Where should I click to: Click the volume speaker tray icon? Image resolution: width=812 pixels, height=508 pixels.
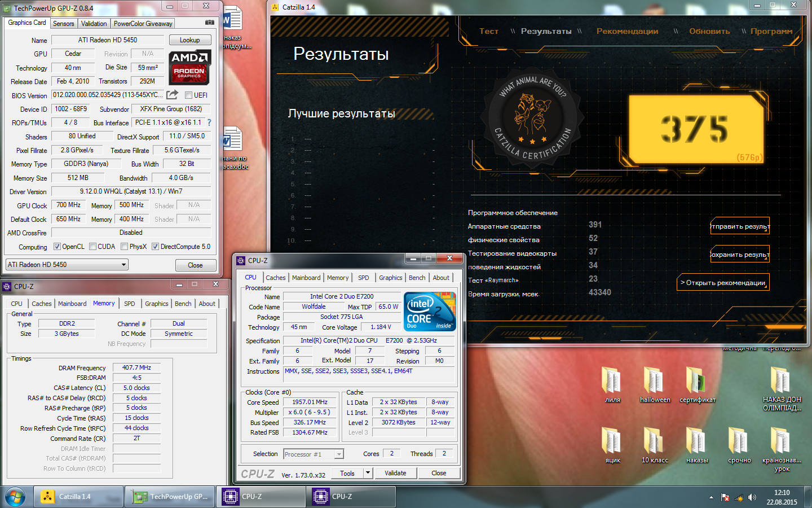point(752,497)
